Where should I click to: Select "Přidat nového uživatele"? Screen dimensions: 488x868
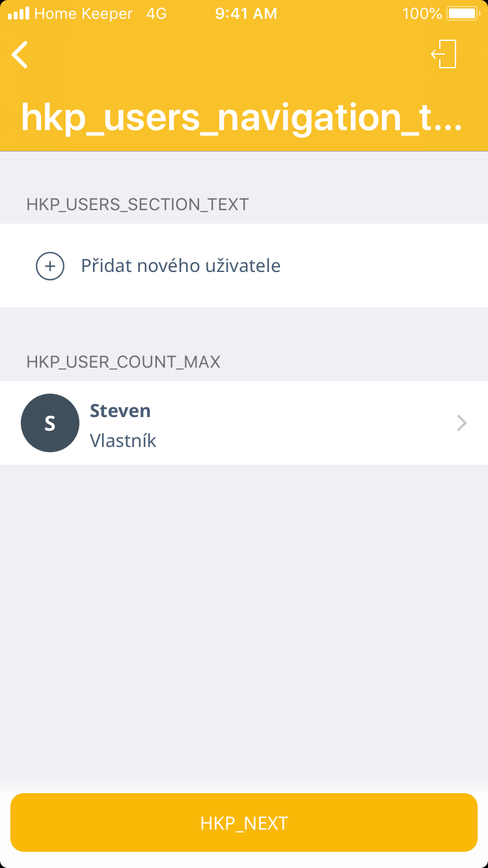pyautogui.click(x=181, y=265)
